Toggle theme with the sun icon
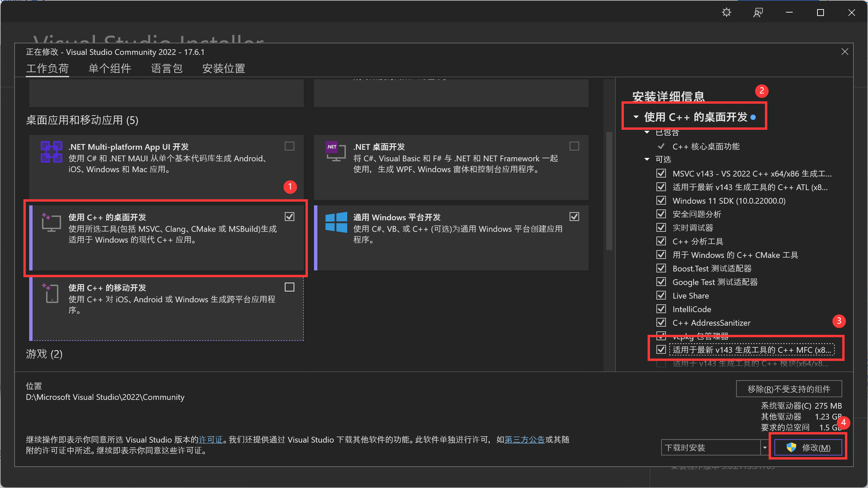The image size is (868, 488). pos(726,13)
